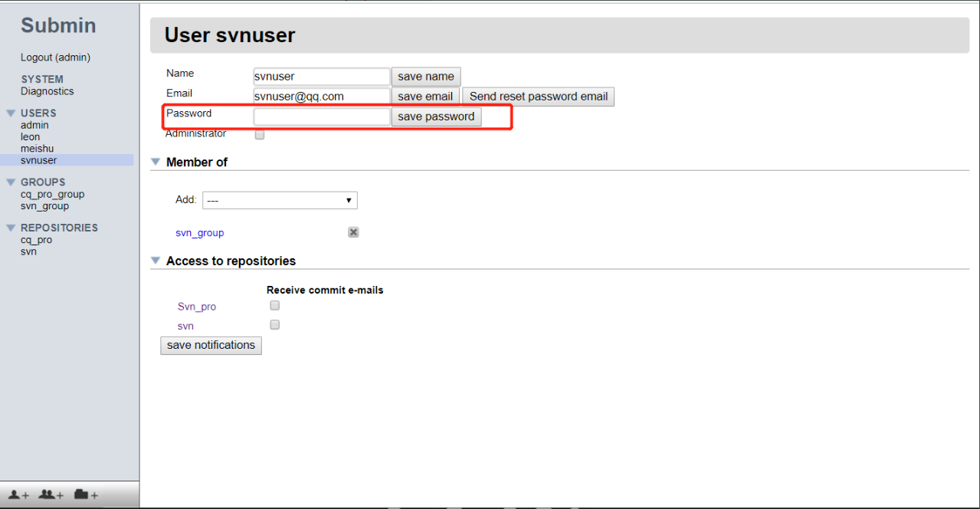980x509 pixels.
Task: Click Send reset password email
Action: tap(538, 97)
